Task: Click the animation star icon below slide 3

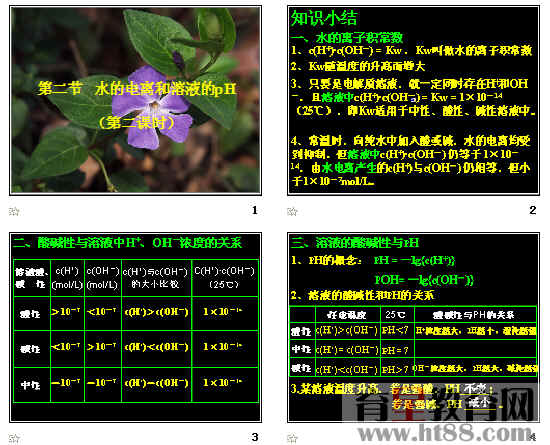Action: (14, 438)
